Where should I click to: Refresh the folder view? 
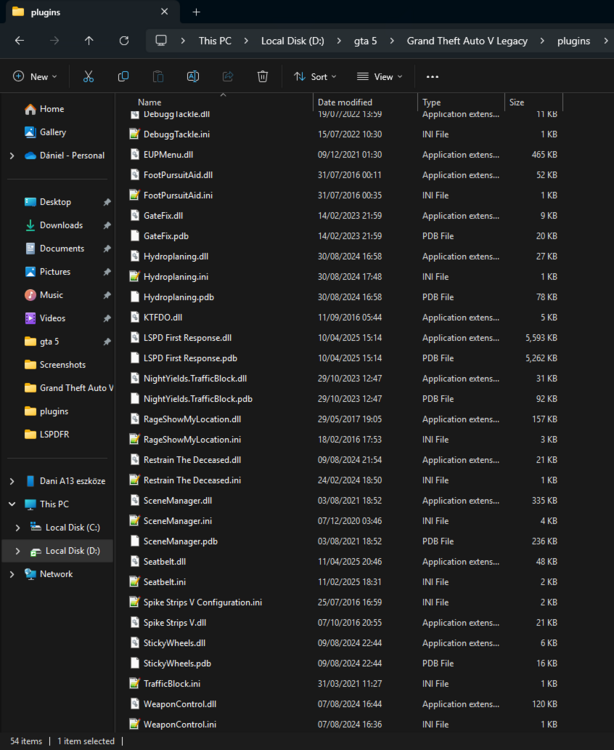click(x=124, y=41)
